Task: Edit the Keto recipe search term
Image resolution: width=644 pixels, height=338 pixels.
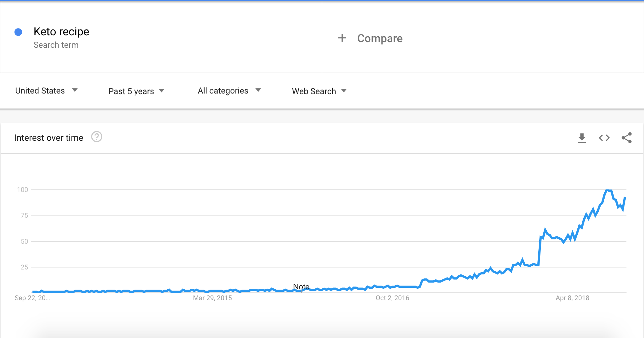Action: point(61,32)
